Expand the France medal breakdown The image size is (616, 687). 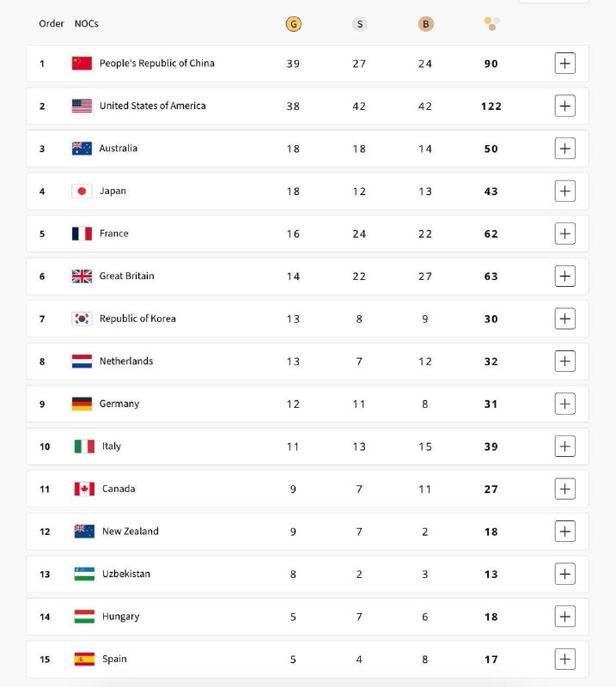click(564, 234)
